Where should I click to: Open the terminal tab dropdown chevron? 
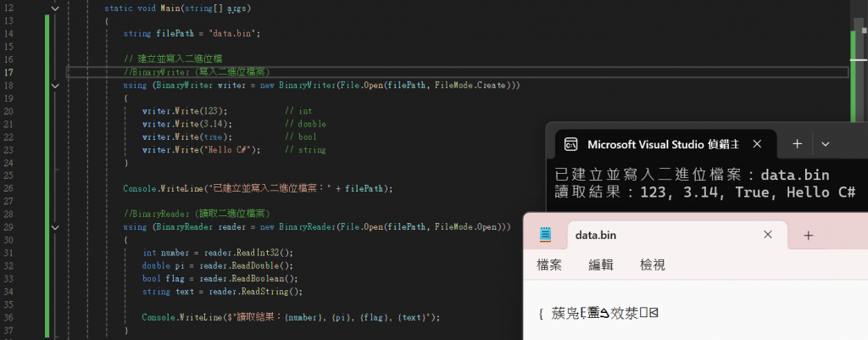click(826, 144)
